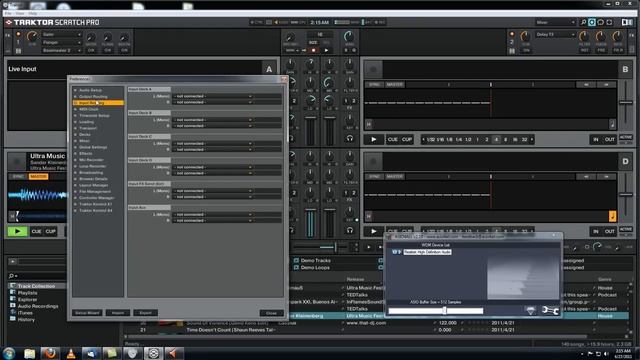Toggle MASTER on deck C

point(38,176)
